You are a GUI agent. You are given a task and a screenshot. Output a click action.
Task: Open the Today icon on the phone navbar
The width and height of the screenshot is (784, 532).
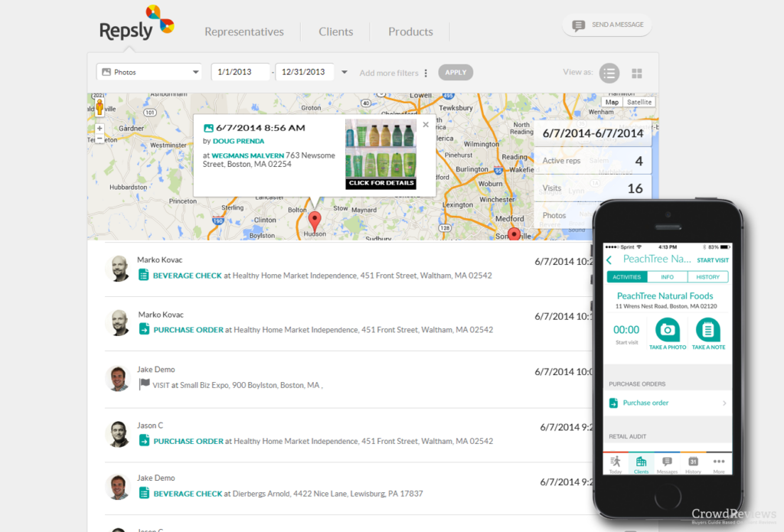click(615, 461)
